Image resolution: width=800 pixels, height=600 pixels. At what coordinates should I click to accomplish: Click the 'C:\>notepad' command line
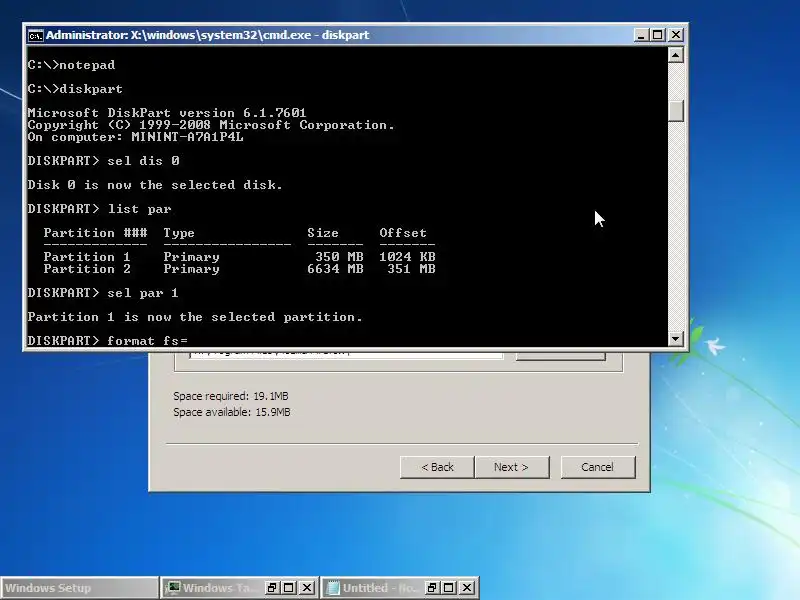[x=71, y=65]
